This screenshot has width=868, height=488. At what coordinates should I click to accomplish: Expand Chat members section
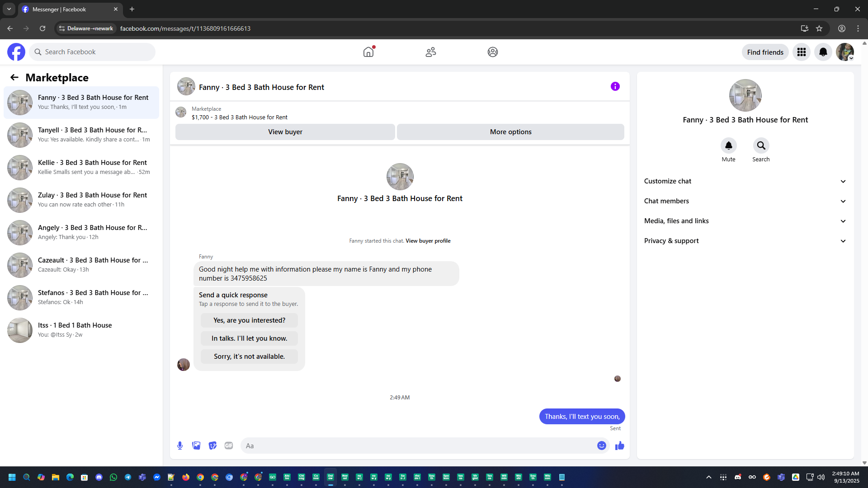point(745,201)
